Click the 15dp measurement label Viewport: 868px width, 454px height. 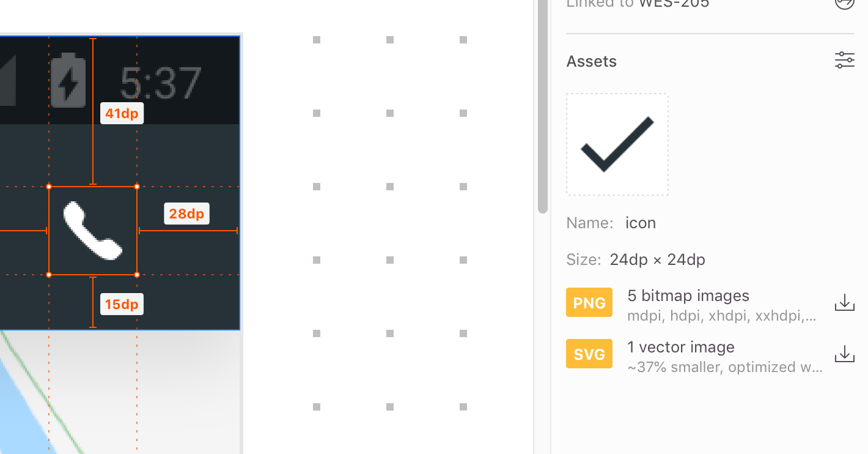coord(121,303)
